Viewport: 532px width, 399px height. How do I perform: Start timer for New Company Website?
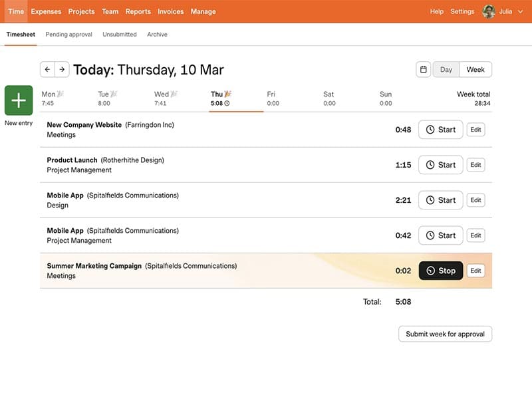pos(440,130)
